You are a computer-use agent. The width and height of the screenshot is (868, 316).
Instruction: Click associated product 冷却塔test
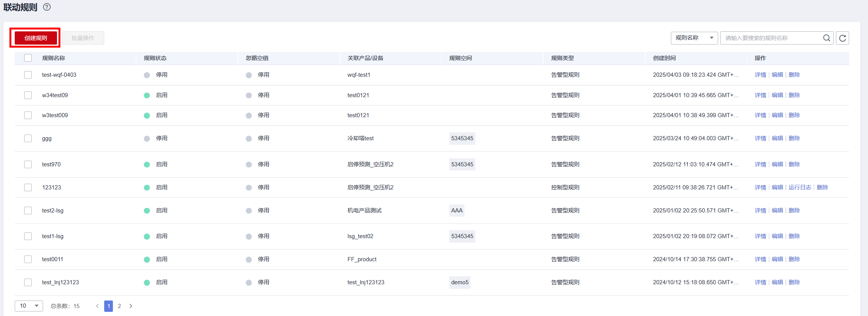pos(361,138)
